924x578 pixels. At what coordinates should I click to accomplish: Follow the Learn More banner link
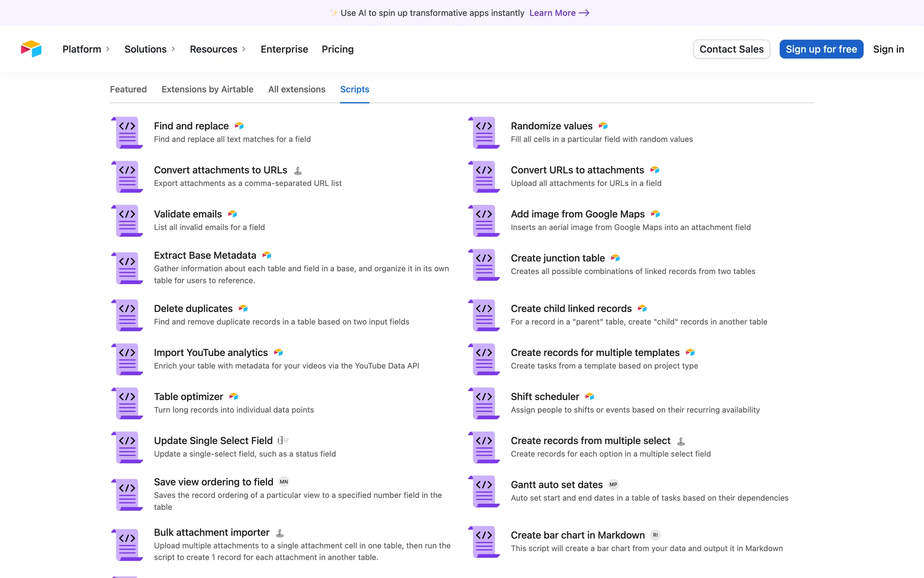point(559,13)
